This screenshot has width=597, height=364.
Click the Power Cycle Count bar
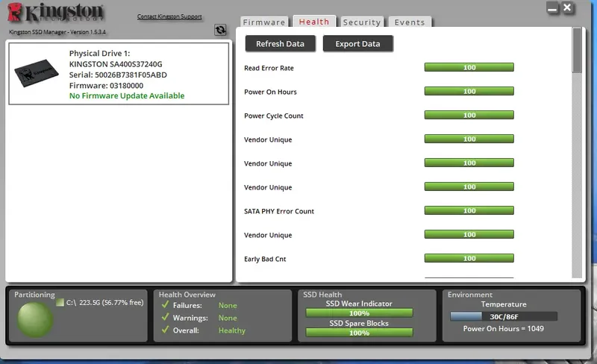click(x=469, y=115)
